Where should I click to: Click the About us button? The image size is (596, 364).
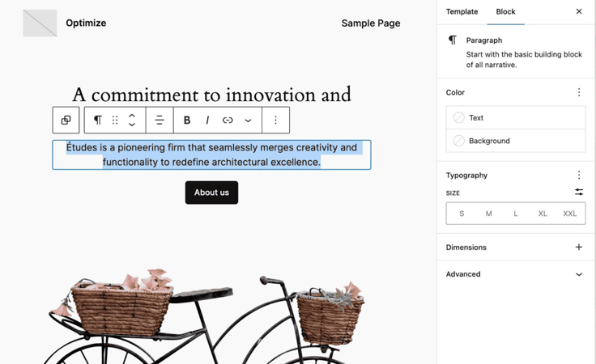tap(211, 193)
